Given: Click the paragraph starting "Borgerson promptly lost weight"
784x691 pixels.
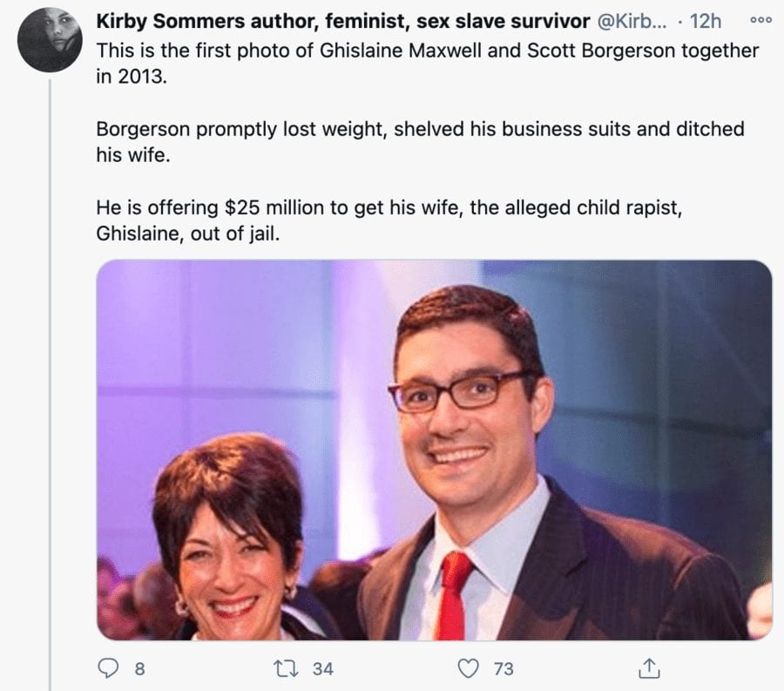Looking at the screenshot, I should coord(420,141).
